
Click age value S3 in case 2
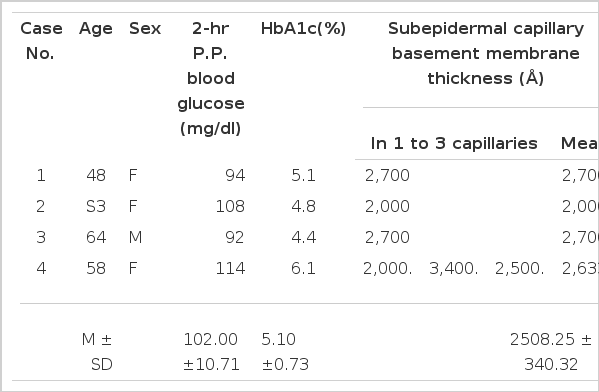coord(96,206)
